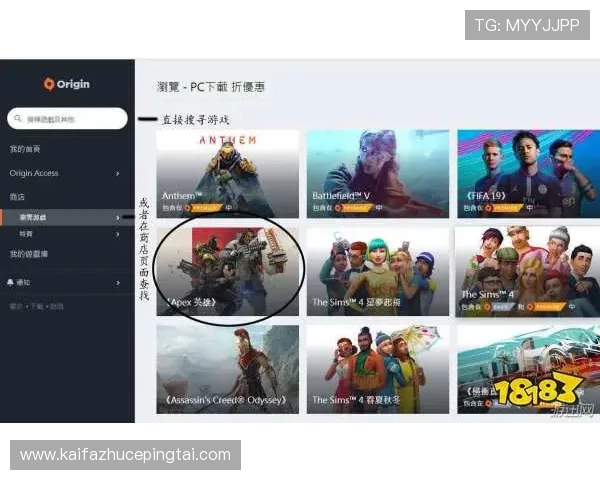Screen dimensions: 600x480
Task: Click the Premier badge on The Sims 4 tile
Action: click(x=546, y=307)
